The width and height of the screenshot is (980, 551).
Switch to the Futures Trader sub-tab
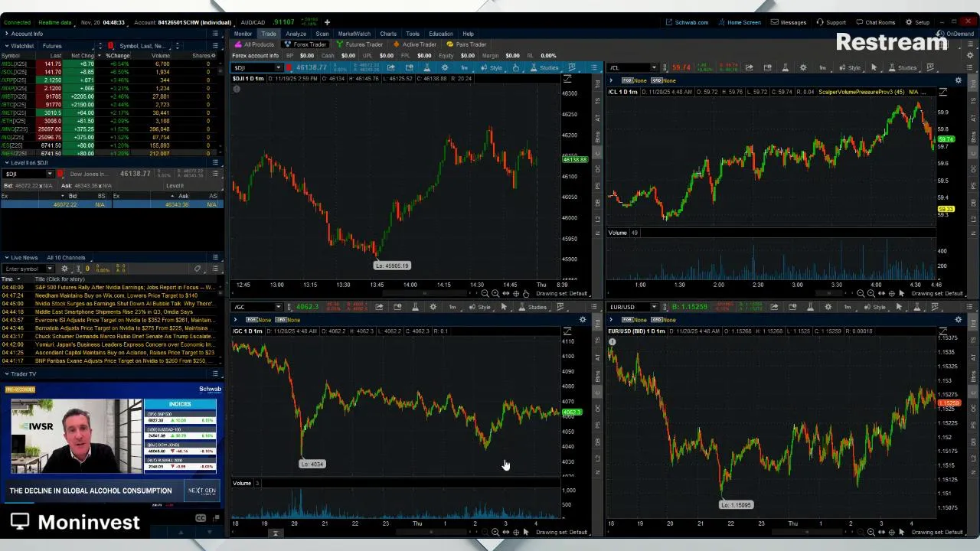(x=361, y=44)
